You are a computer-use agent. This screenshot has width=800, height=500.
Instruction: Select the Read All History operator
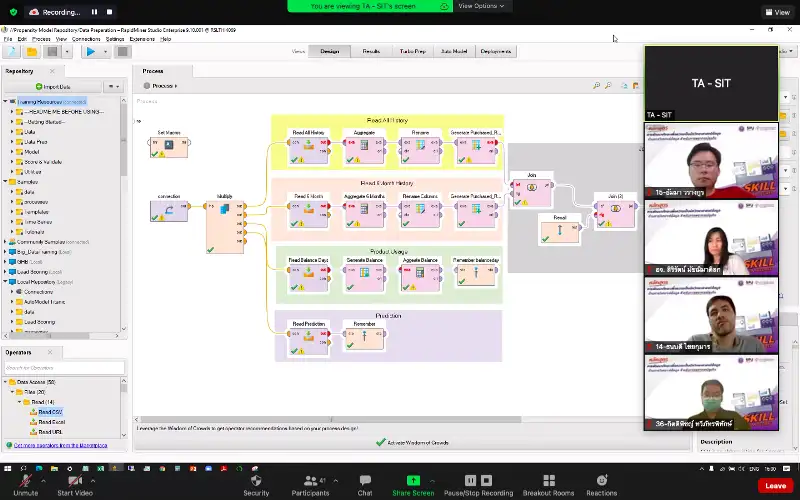coord(307,150)
